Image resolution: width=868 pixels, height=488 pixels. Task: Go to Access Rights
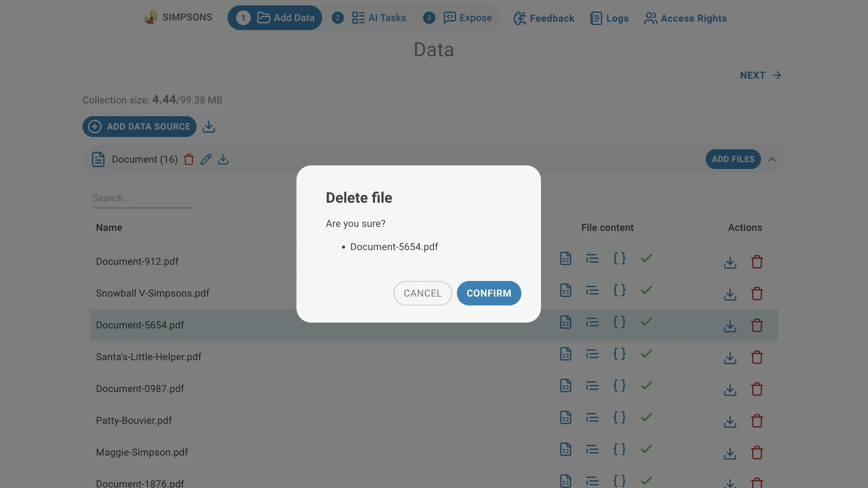[x=685, y=18]
